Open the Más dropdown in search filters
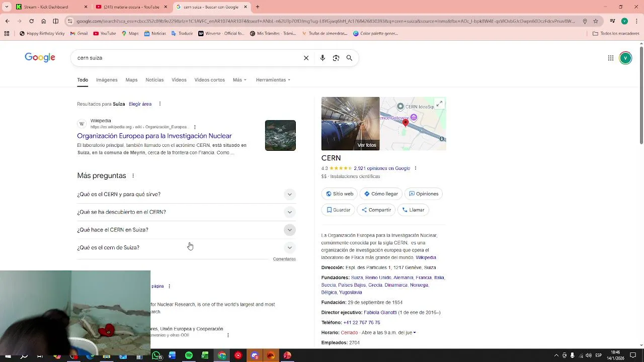Screen dimensions: 644x362 point(239,80)
